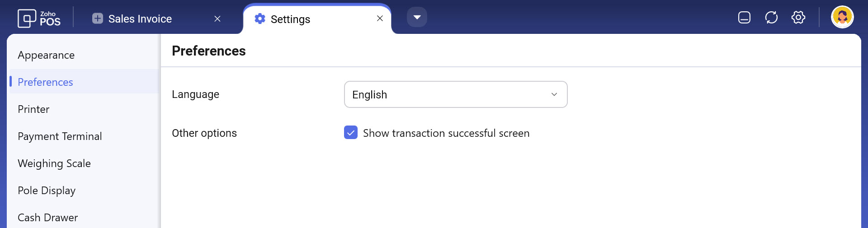868x228 pixels.
Task: Uncheck Show transaction successful screen checkbox
Action: click(x=351, y=133)
